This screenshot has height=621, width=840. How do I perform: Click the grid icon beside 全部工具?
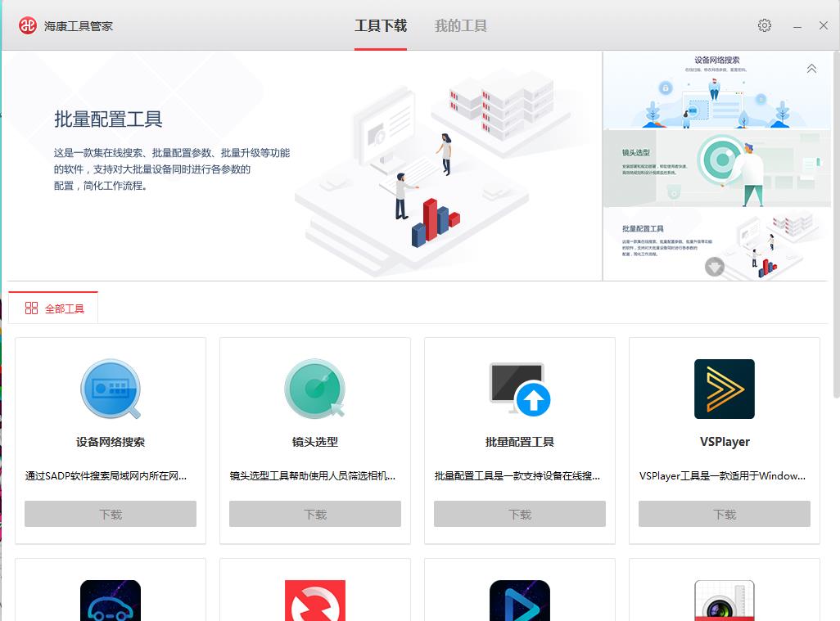tap(31, 308)
